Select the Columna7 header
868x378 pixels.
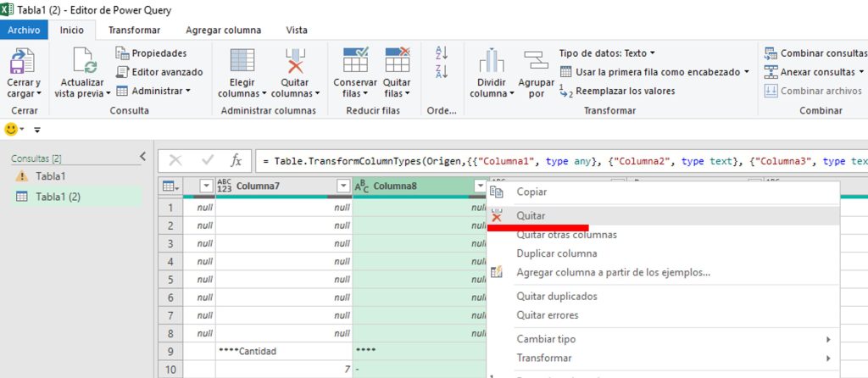[x=283, y=186]
